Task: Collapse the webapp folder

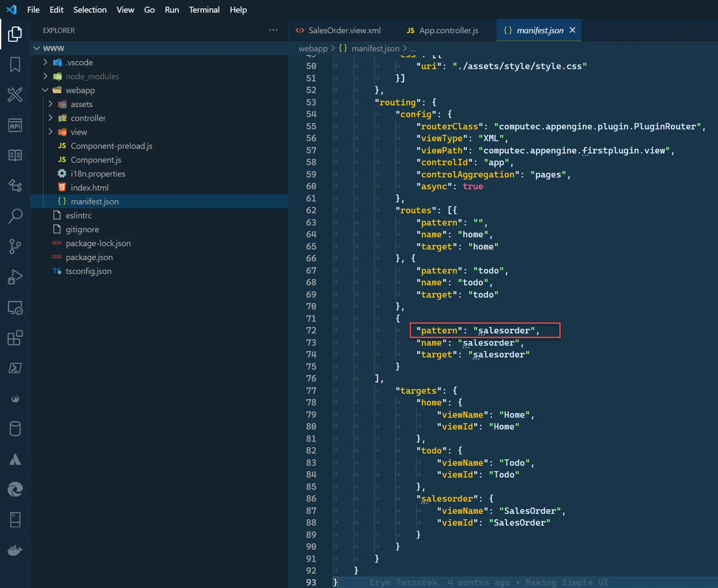Action: [x=80, y=90]
